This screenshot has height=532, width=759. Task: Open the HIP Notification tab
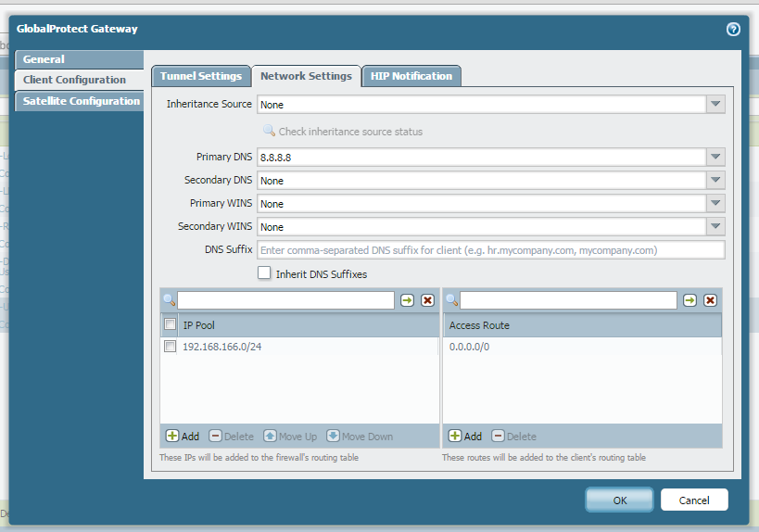click(x=411, y=76)
